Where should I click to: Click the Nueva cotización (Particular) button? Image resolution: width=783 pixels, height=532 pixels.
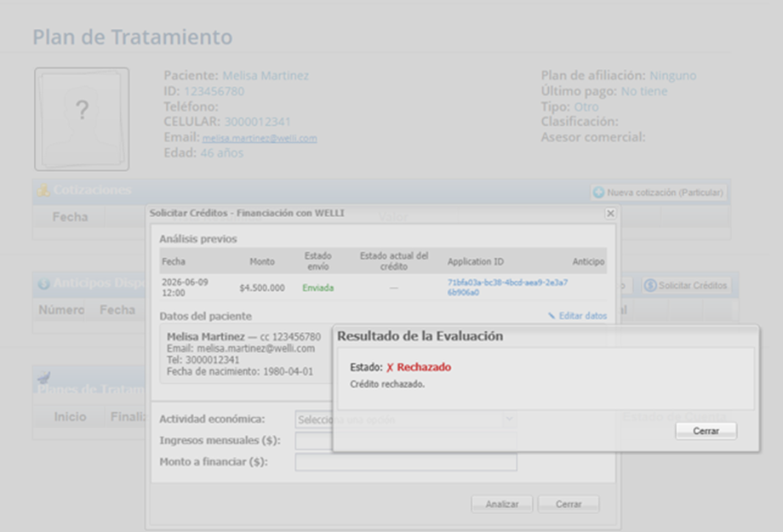(x=659, y=192)
